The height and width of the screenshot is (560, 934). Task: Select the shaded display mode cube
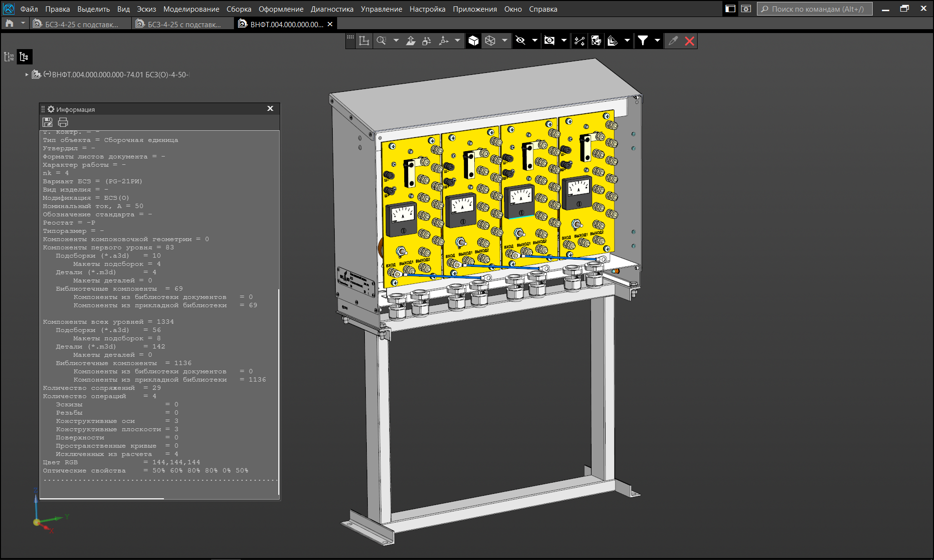(473, 41)
